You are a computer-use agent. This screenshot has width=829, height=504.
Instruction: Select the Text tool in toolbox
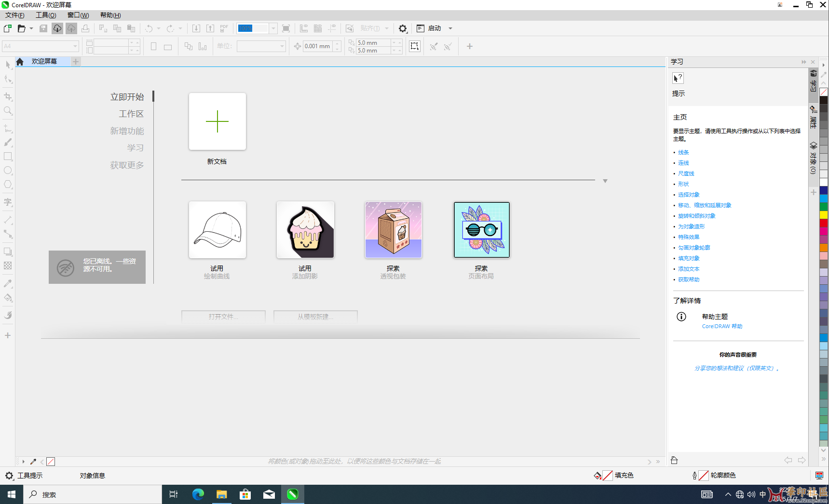coord(8,202)
